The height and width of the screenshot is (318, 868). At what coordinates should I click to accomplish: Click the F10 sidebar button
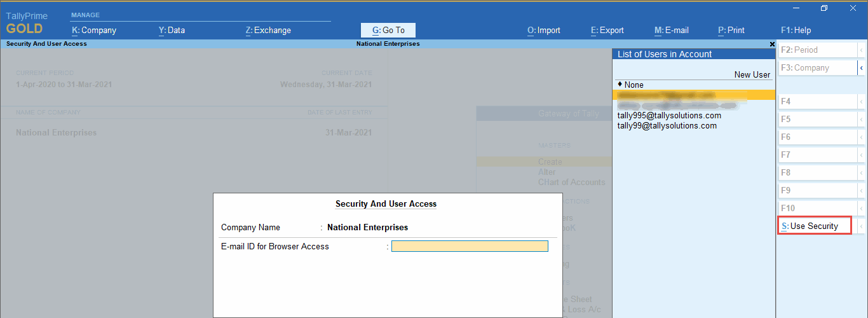(817, 208)
